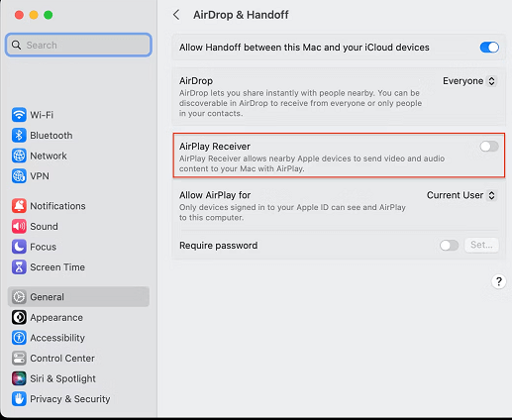This screenshot has width=512, height=420.
Task: Click the Notifications bell icon
Action: 19,206
